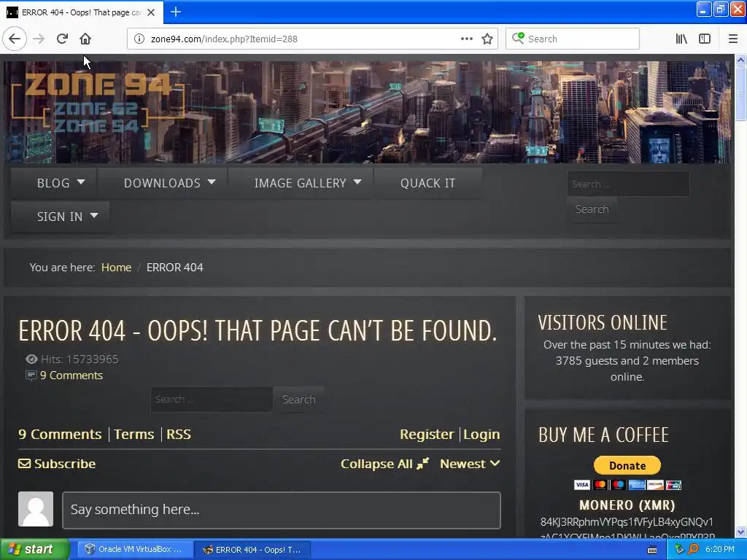Click the Login link
Screen dimensions: 747x560
tap(481, 435)
